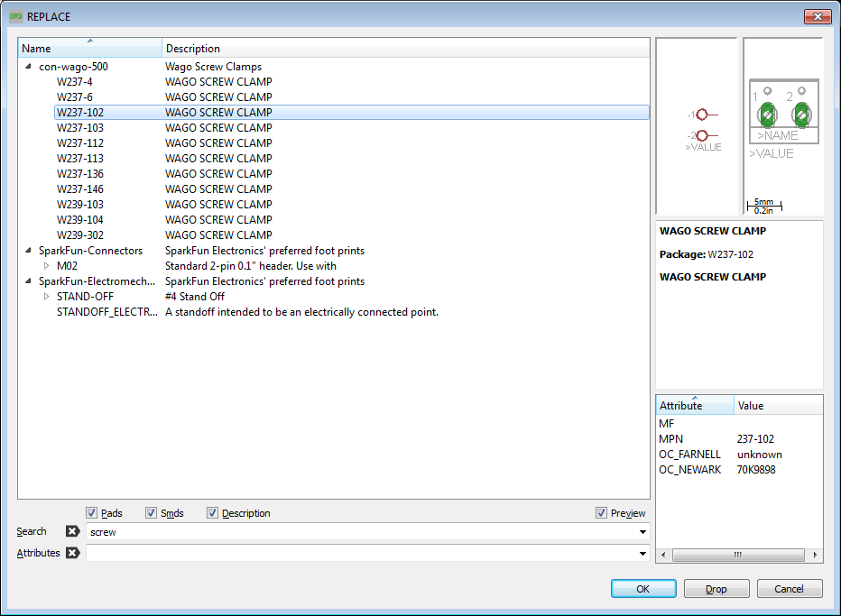
Task: Click the Drop button
Action: [x=716, y=589]
